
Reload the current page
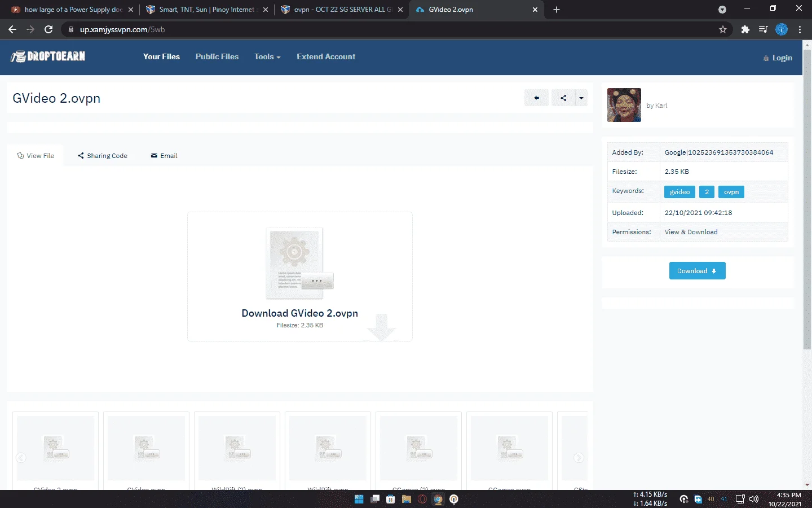[x=48, y=29]
